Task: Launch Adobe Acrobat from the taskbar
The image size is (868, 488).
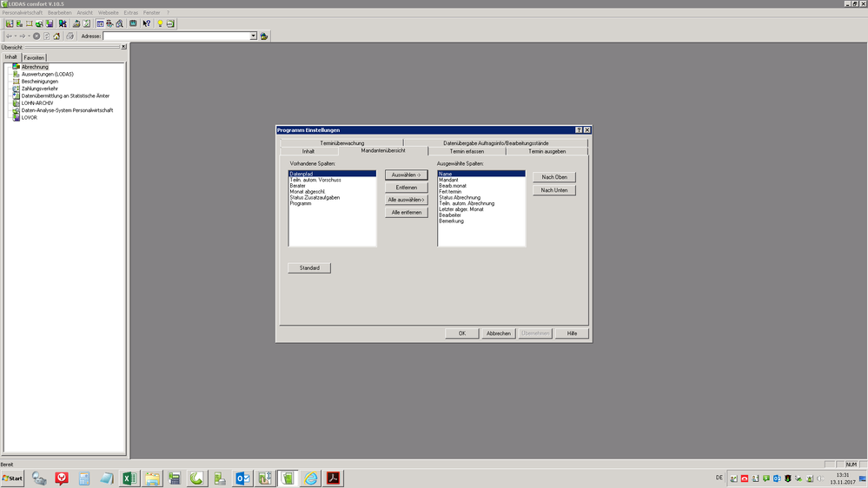Action: point(333,478)
